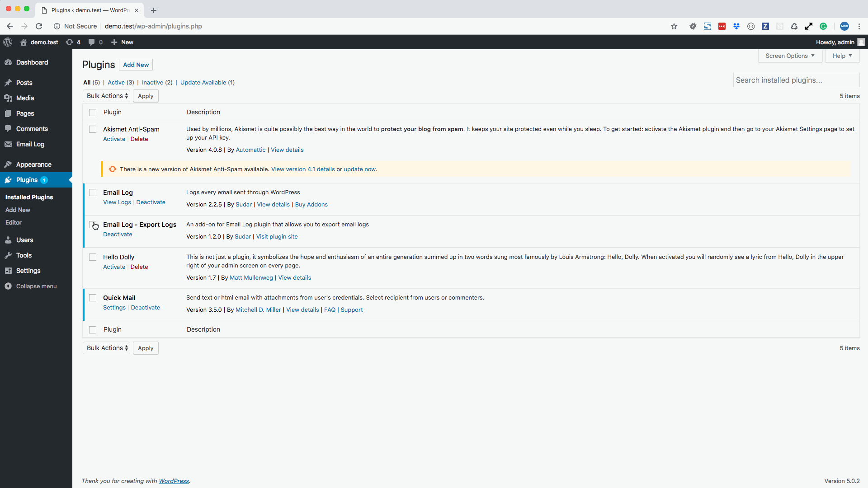Open the Dropbox extension icon
The image size is (868, 488).
(736, 26)
